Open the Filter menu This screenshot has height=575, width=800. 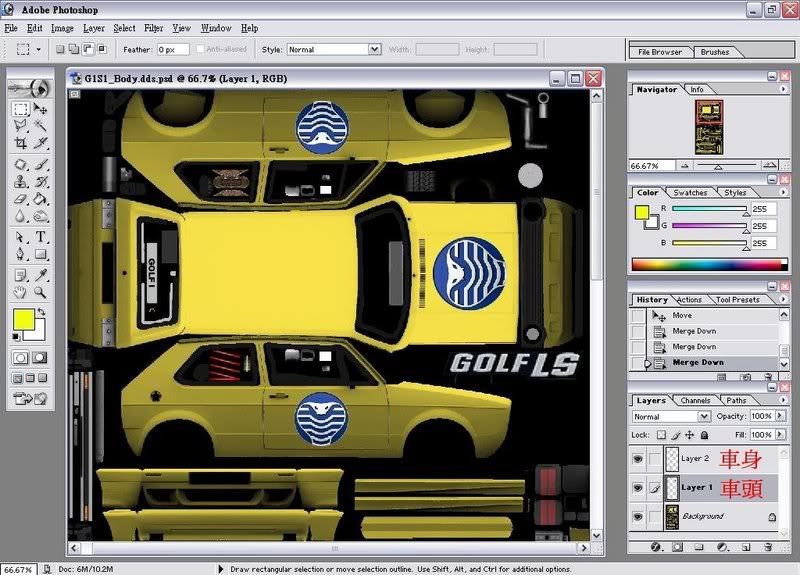click(154, 28)
